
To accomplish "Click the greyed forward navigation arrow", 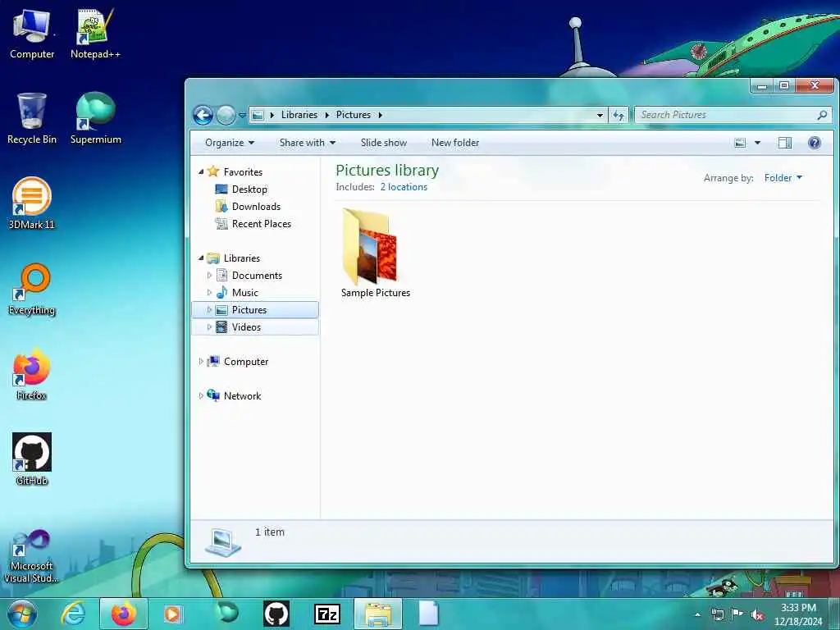I will click(x=226, y=115).
